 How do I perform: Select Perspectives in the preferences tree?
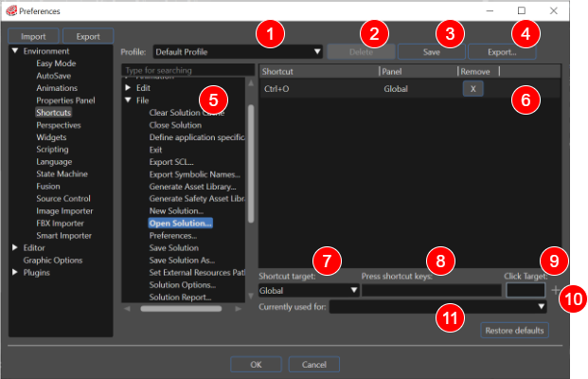click(x=59, y=125)
